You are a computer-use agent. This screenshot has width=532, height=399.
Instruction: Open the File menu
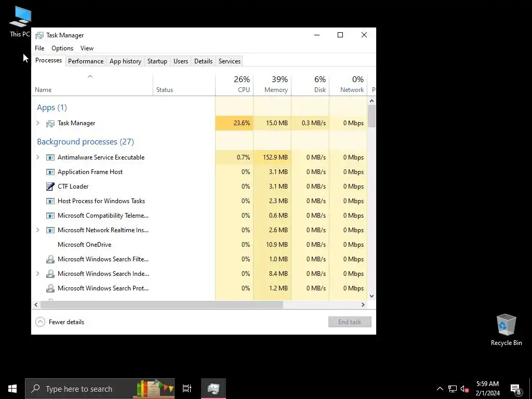[39, 48]
